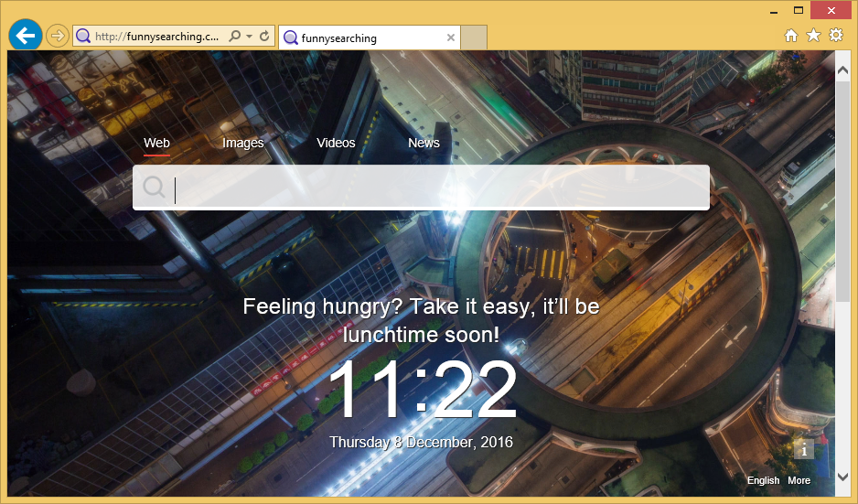Click the scrollbar down arrow

pyautogui.click(x=842, y=477)
